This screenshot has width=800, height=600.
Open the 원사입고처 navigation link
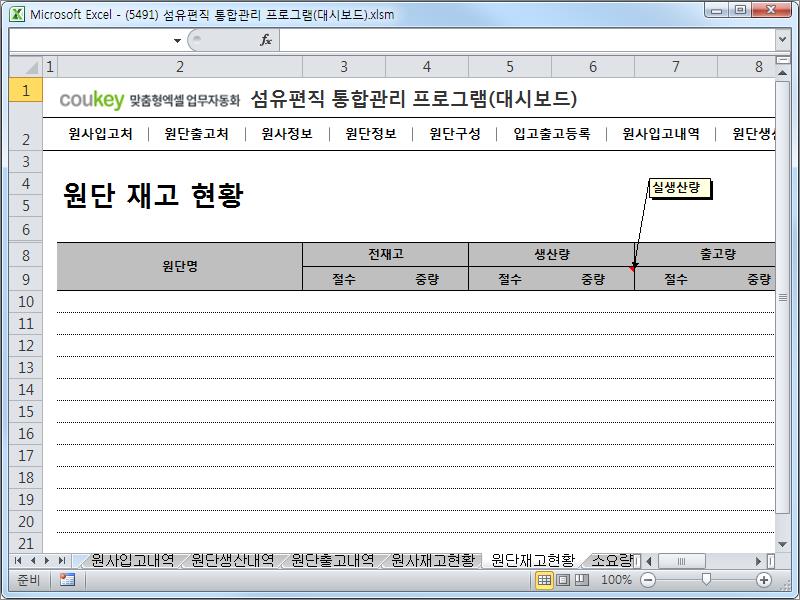(x=101, y=134)
